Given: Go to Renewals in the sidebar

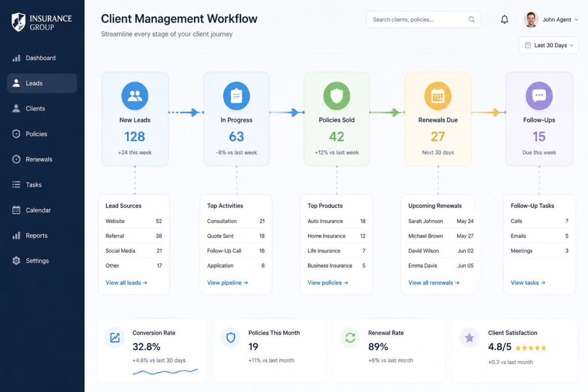Looking at the screenshot, I should [39, 159].
